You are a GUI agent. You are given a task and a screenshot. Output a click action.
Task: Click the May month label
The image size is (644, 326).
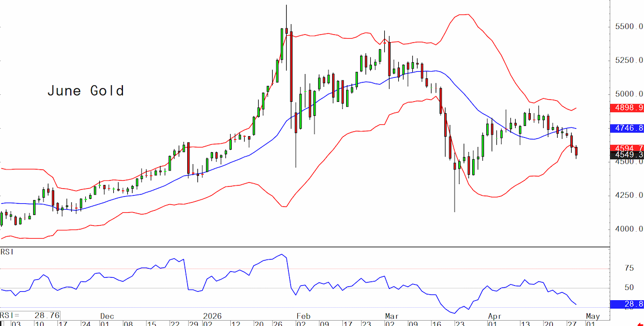pos(592,316)
